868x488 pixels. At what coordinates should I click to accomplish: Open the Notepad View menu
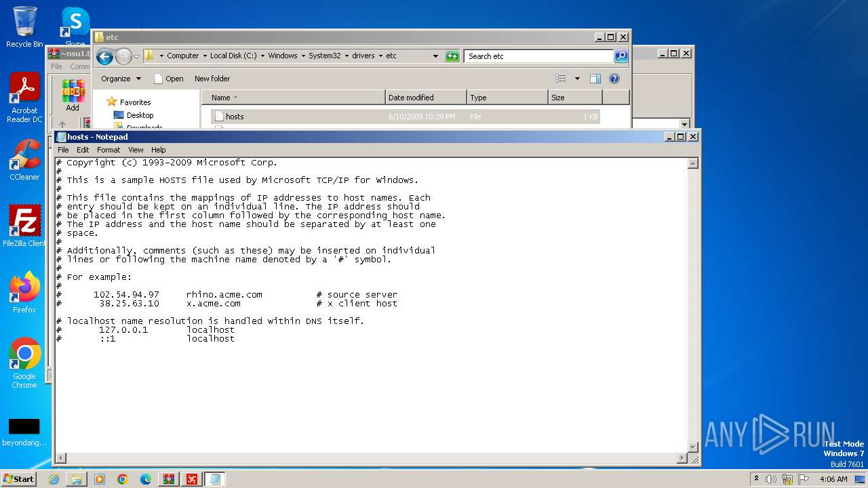(136, 150)
